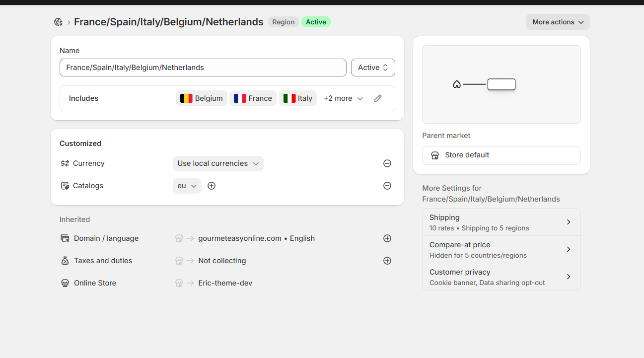Remove the Currency customization with minus icon

coord(387,163)
